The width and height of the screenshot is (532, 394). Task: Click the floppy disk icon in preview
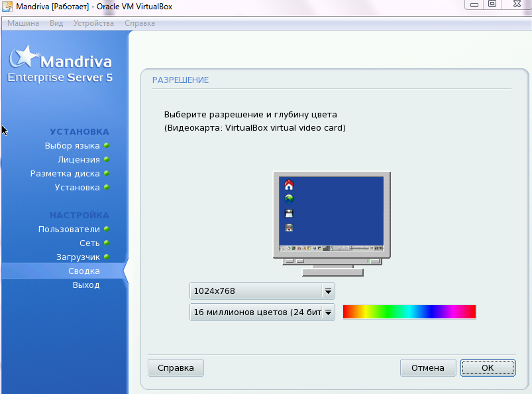[x=289, y=214]
